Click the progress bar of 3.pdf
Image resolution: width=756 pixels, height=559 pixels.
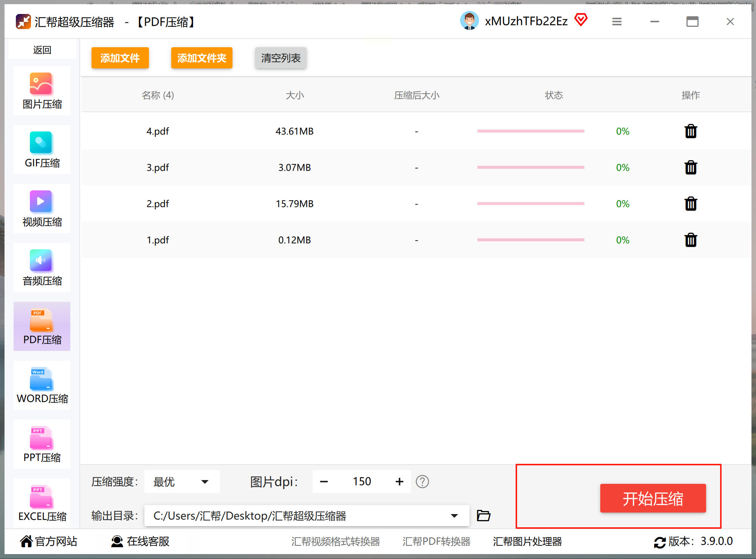531,167
